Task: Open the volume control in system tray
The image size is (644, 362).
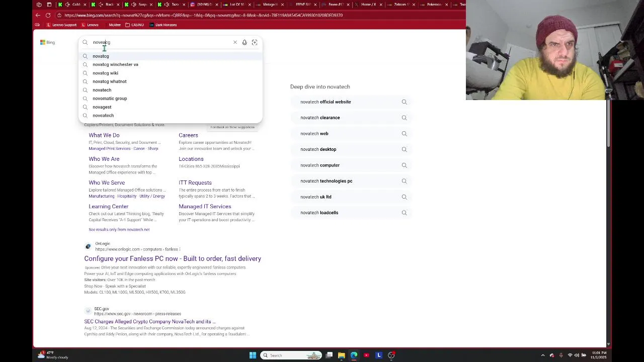Action: pos(577,355)
